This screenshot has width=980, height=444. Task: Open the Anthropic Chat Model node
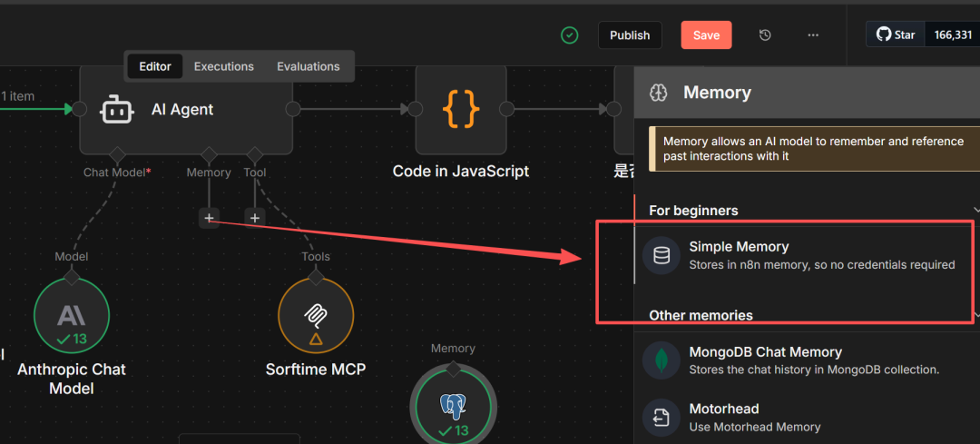71,316
